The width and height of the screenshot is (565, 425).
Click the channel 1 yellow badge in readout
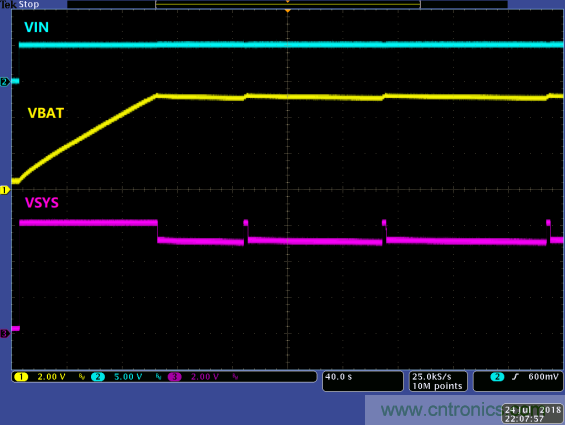(21, 377)
